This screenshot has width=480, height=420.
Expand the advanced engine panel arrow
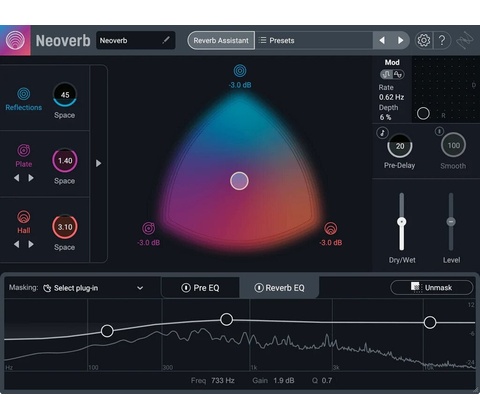pyautogui.click(x=98, y=163)
